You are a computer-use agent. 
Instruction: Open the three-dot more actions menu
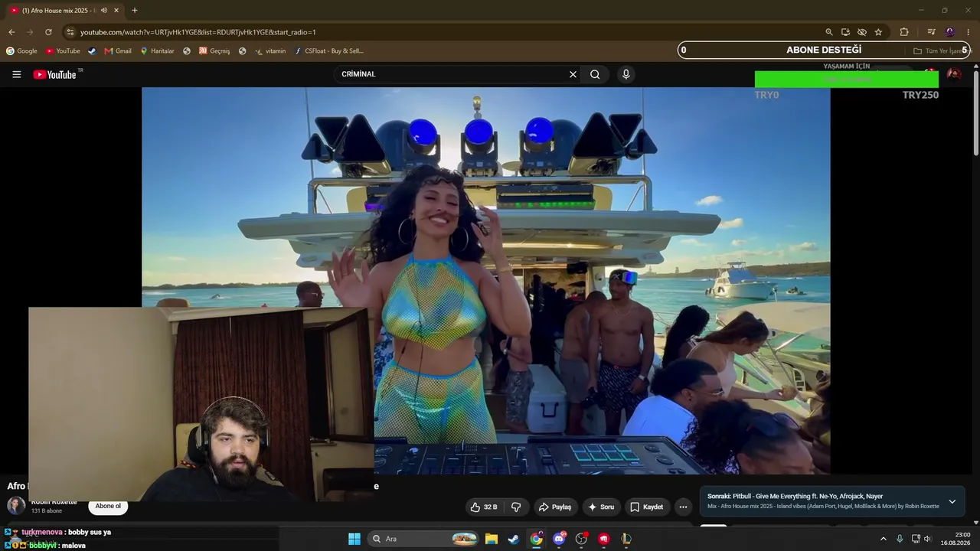683,507
